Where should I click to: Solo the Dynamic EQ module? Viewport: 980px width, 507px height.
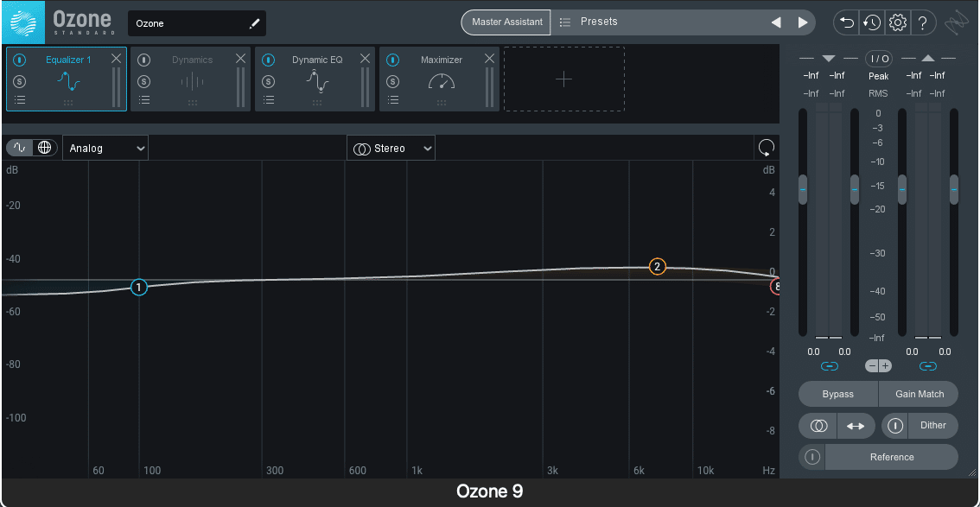268,81
